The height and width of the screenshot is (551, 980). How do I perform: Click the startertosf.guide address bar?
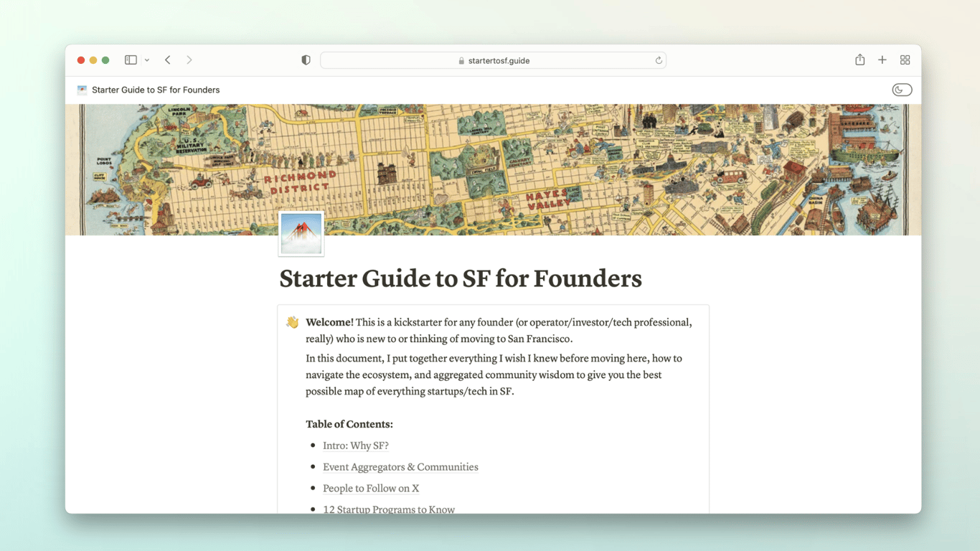[x=493, y=60]
